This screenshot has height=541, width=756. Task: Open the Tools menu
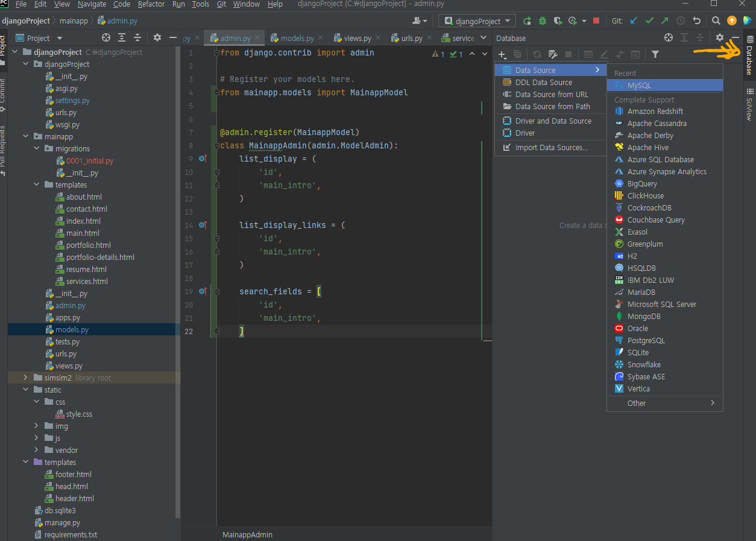coord(201,4)
